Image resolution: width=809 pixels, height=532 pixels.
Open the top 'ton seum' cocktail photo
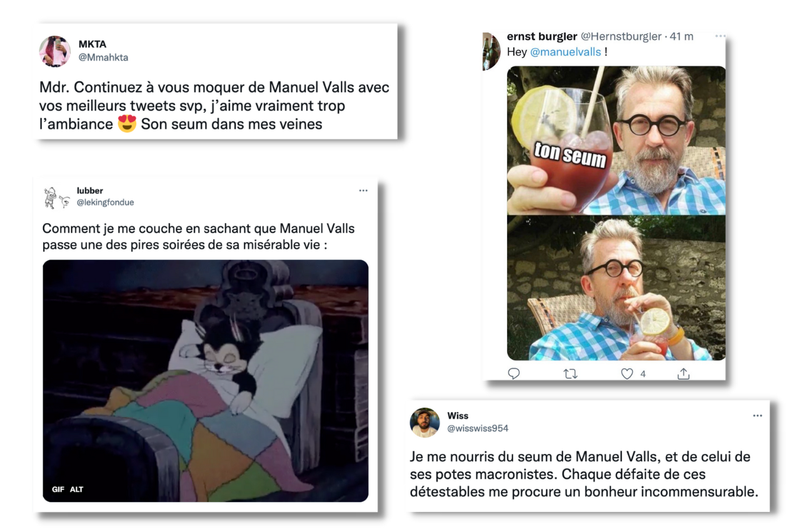pos(616,141)
